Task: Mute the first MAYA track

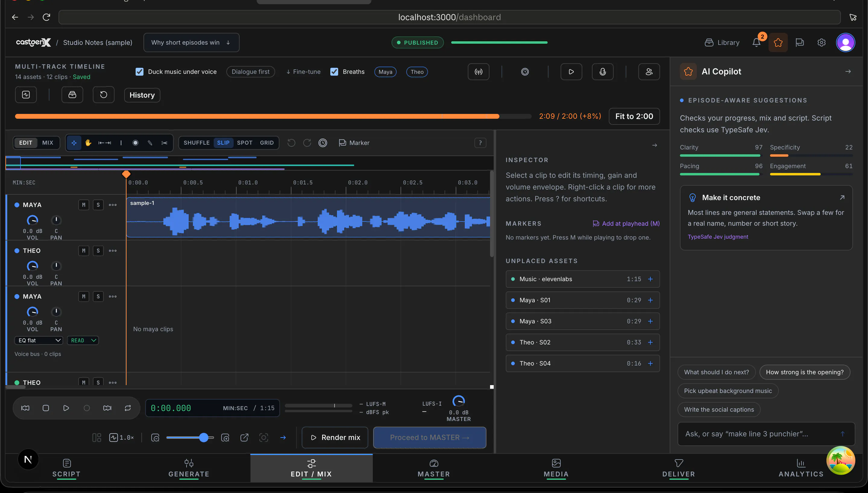Action: (83, 205)
